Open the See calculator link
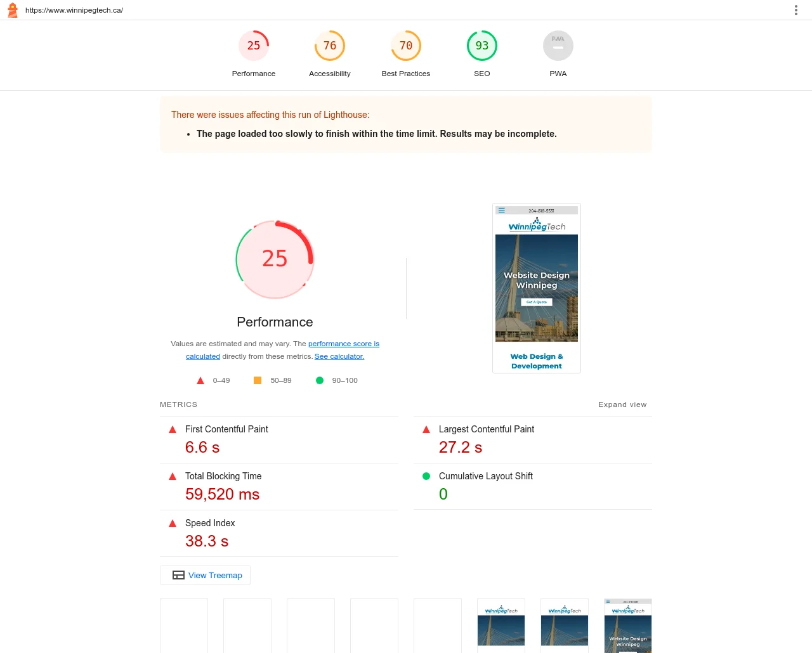Image resolution: width=812 pixels, height=653 pixels. coord(339,356)
